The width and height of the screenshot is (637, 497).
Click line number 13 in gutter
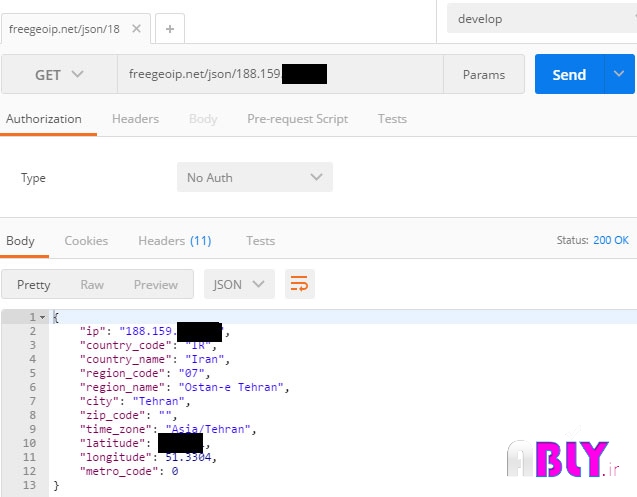[29, 485]
